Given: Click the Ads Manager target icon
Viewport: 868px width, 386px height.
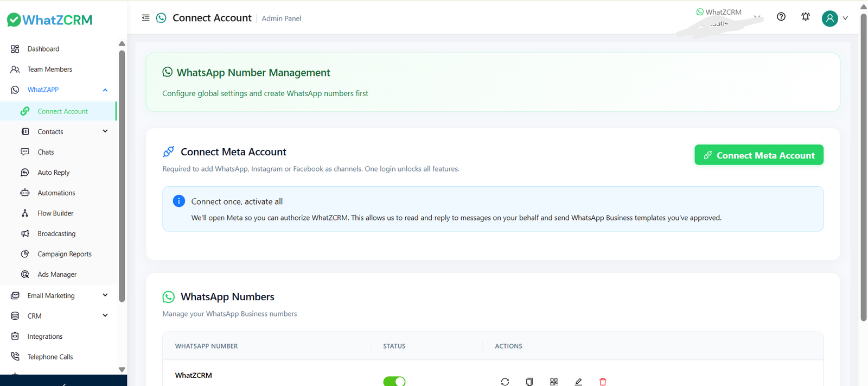Looking at the screenshot, I should tap(25, 274).
